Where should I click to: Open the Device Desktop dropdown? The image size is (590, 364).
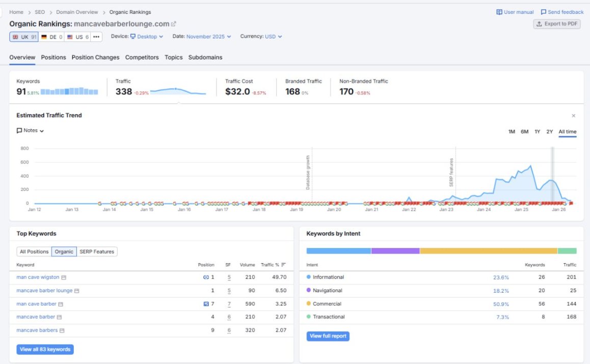(147, 37)
